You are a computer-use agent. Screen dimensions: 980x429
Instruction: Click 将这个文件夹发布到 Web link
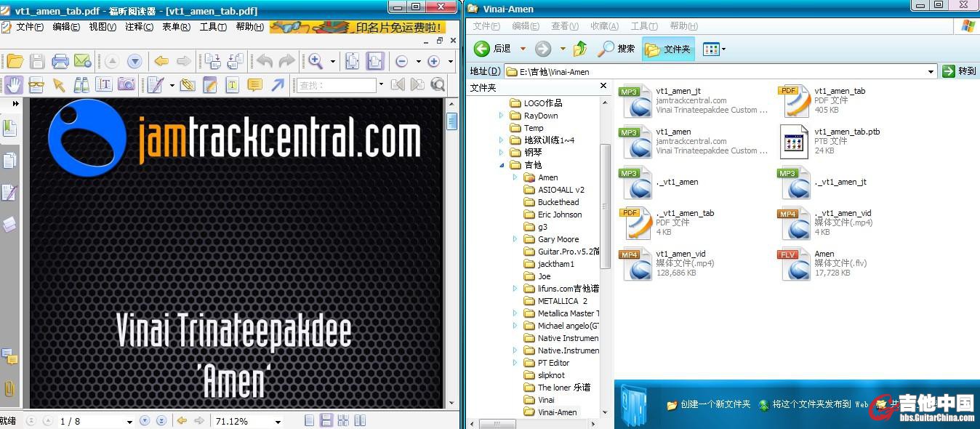[x=813, y=404]
